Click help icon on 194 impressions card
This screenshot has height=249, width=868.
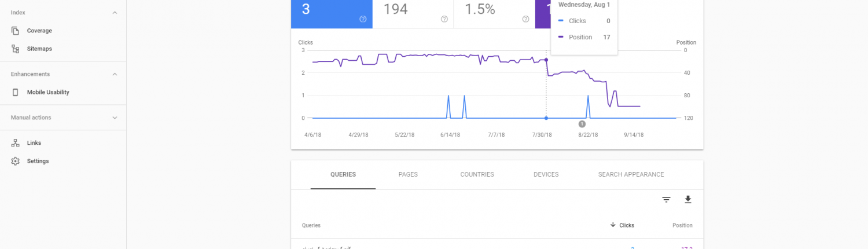[444, 19]
